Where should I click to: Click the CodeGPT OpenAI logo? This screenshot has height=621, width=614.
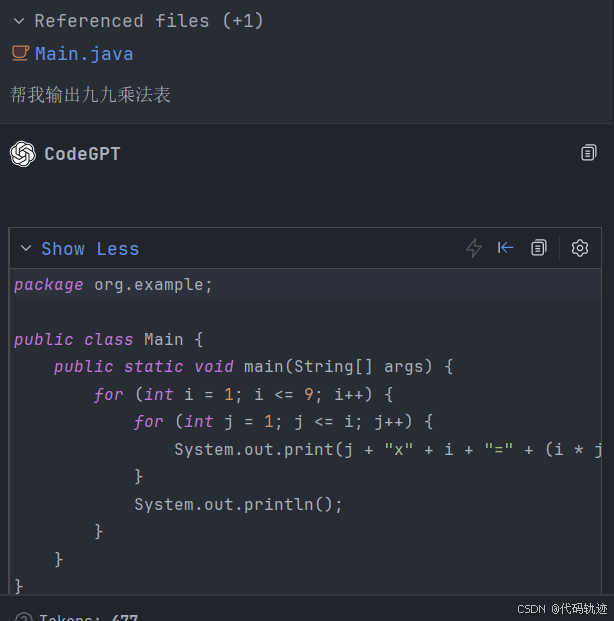[x=23, y=154]
